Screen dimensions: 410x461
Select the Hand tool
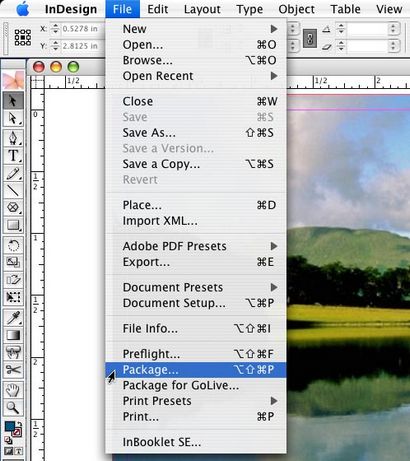click(13, 390)
